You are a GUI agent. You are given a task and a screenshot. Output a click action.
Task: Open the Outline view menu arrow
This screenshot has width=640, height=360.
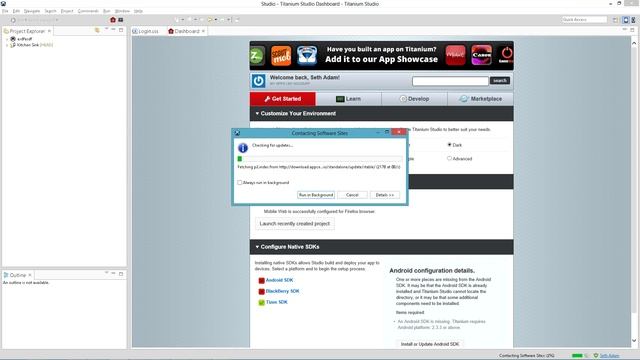106,273
